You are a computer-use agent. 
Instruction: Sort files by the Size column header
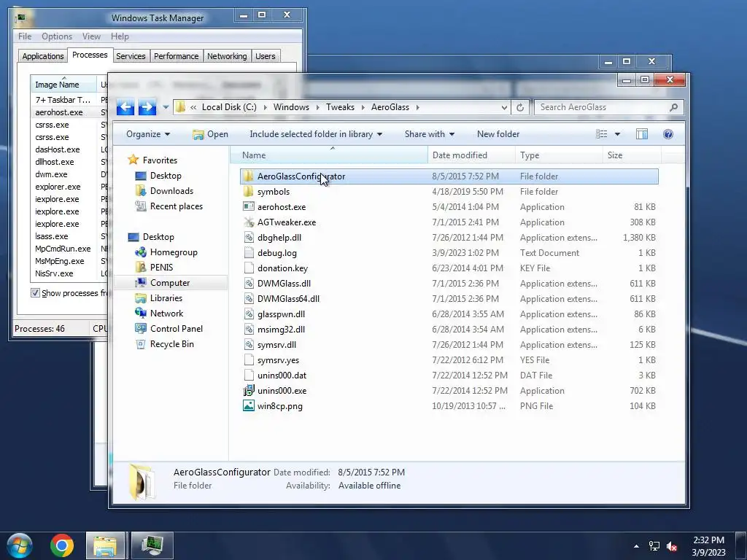632,155
